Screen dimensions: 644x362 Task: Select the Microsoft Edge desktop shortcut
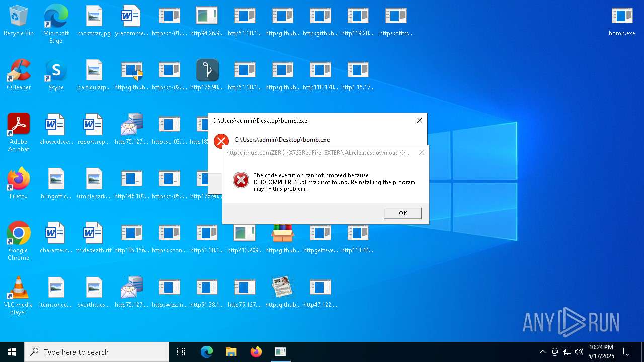click(x=56, y=24)
